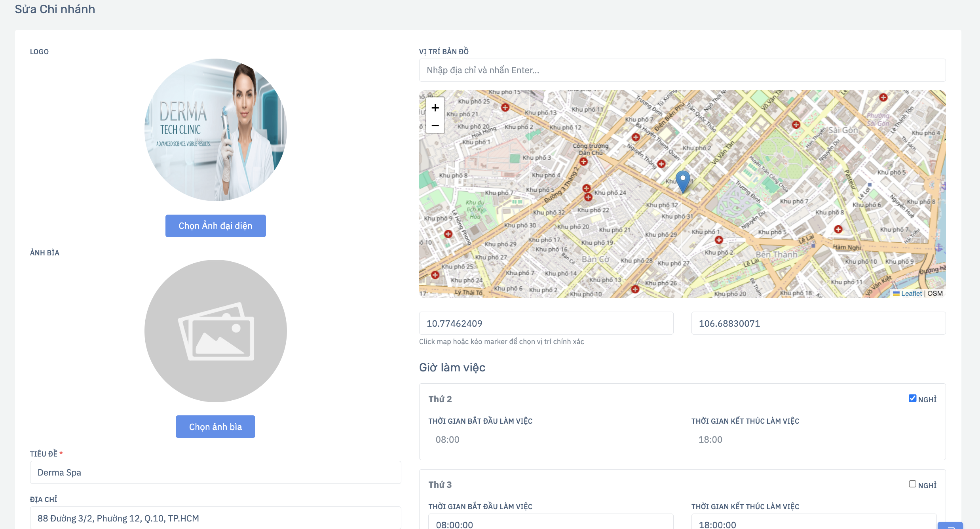
Task: Uncheck the Nghỉ checkbox for Thứ 2
Action: (x=912, y=398)
